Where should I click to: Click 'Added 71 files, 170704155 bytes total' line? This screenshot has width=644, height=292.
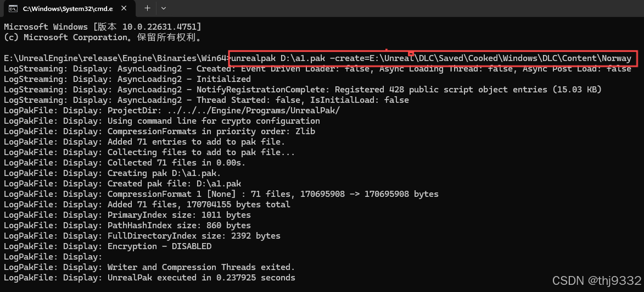147,205
